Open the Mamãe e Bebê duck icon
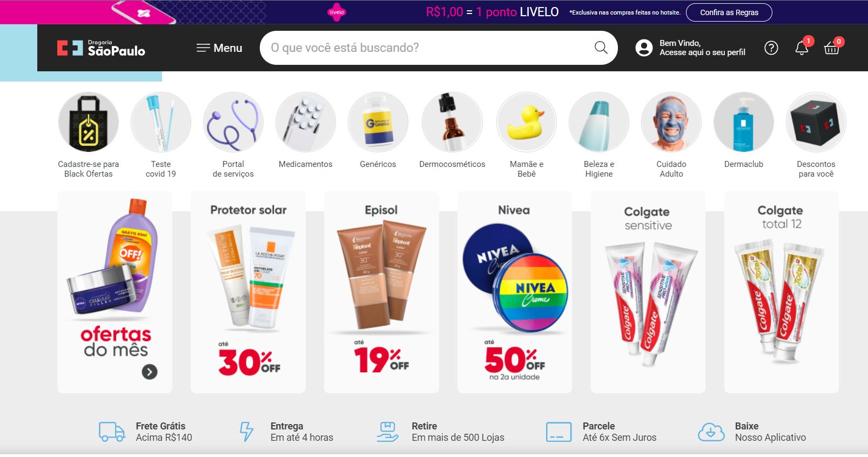868x457 pixels. (527, 122)
